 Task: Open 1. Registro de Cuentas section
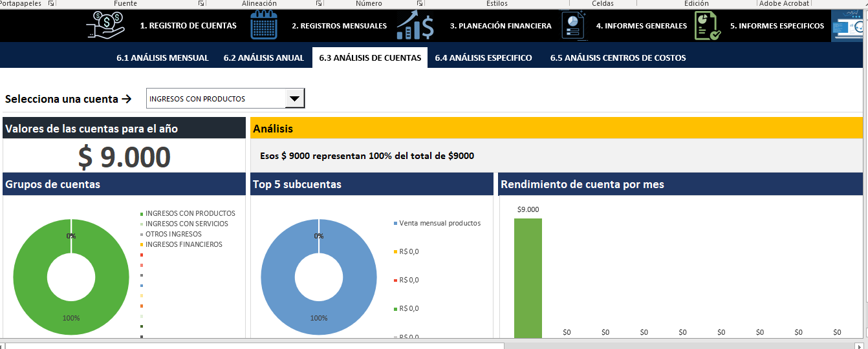(x=188, y=26)
